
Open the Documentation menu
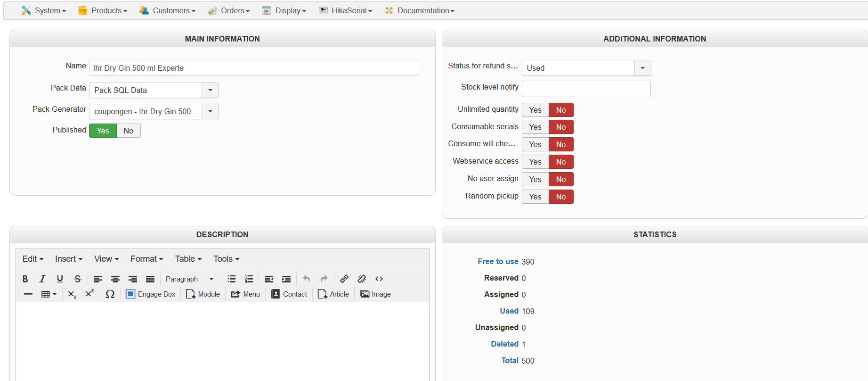(x=420, y=10)
